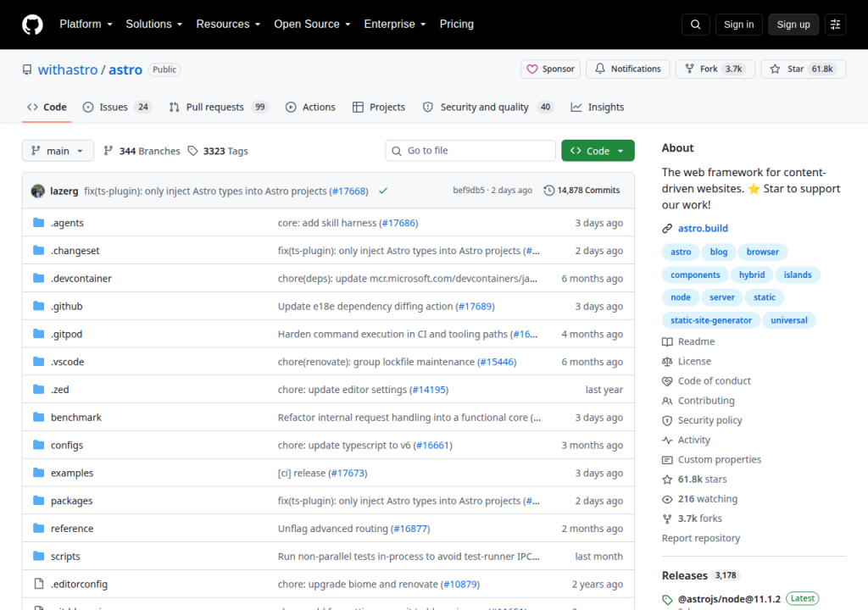Image resolution: width=868 pixels, height=610 pixels.
Task: Open the main branch selector dropdown
Action: (58, 151)
